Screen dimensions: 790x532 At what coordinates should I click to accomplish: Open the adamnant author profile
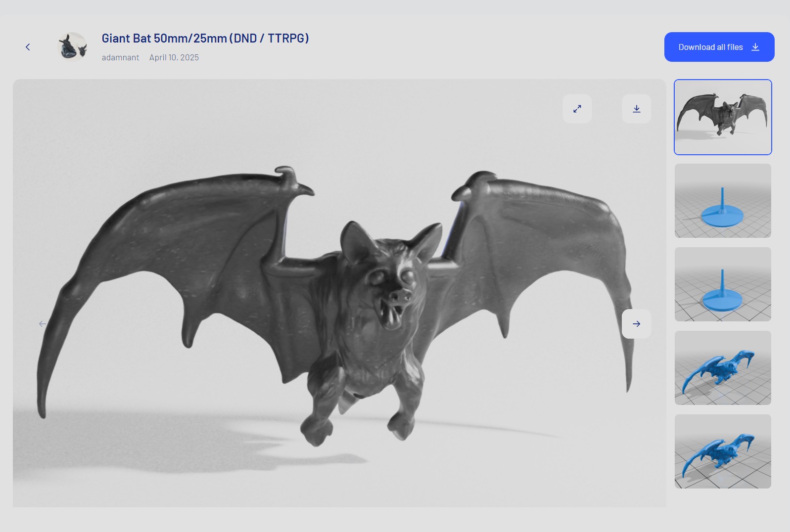pos(120,57)
